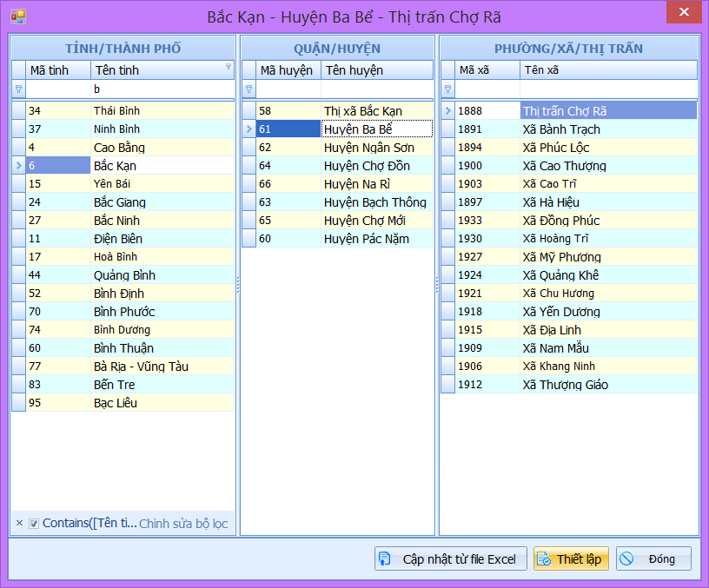Sort by the Mã xã column header
709x588 pixels.
[x=487, y=70]
